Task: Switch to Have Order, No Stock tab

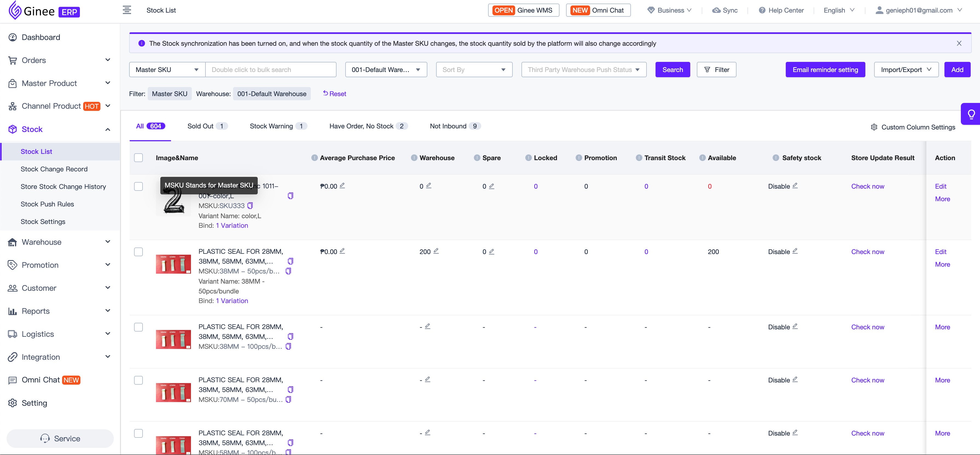Action: click(x=368, y=126)
